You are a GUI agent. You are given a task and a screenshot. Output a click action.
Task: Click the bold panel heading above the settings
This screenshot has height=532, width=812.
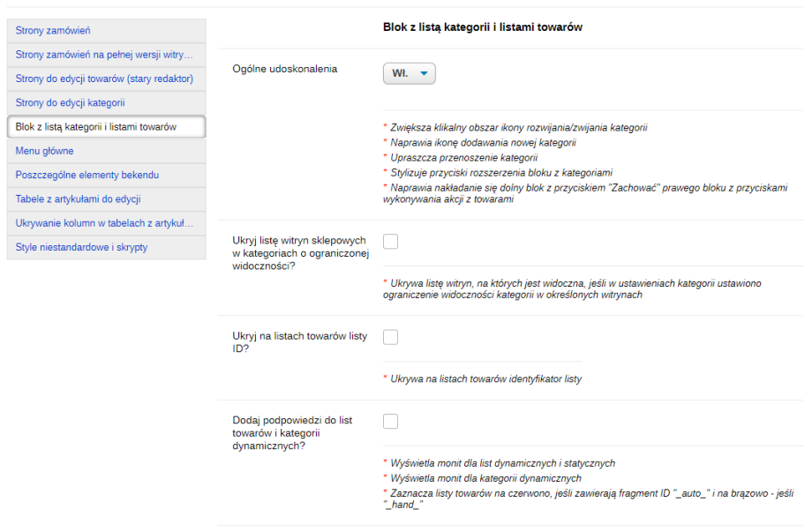(x=482, y=27)
